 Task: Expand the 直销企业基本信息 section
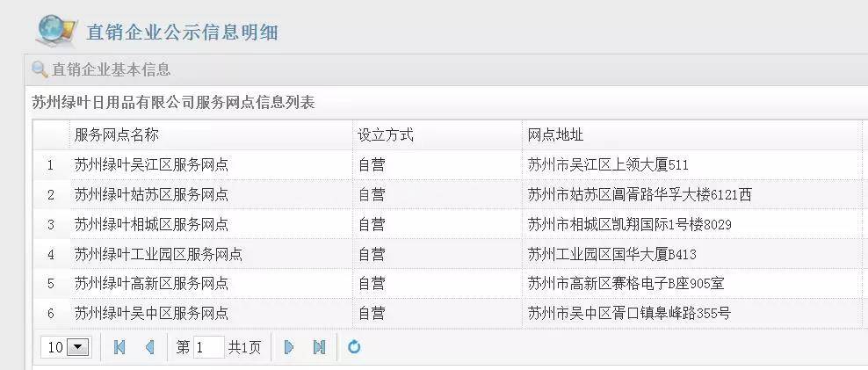tap(111, 69)
